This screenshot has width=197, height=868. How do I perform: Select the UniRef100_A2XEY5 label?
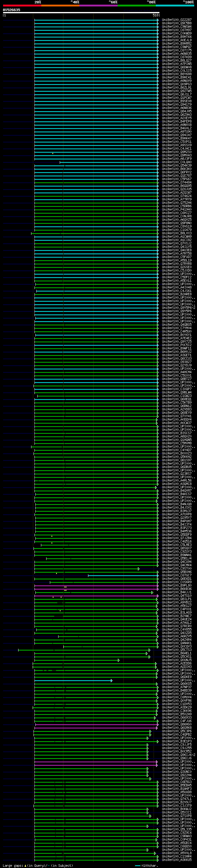tap(176, 118)
